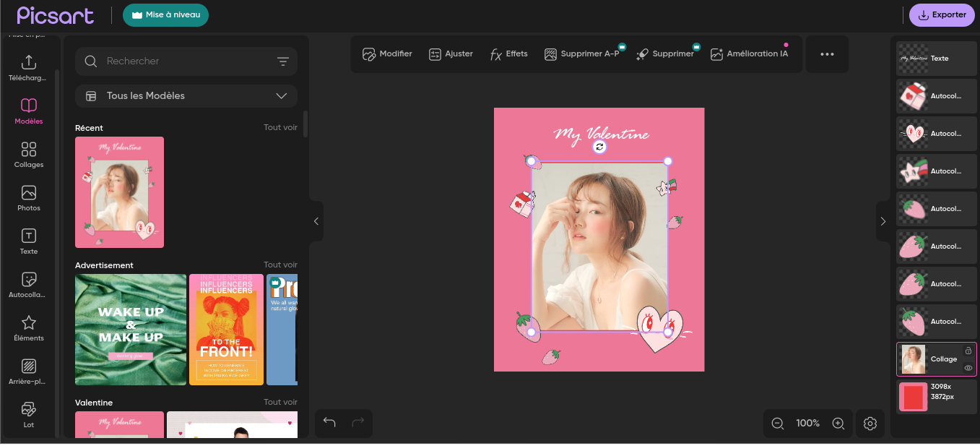Toggle the Collage layer lock
Image resolution: width=980 pixels, height=446 pixels.
click(968, 351)
